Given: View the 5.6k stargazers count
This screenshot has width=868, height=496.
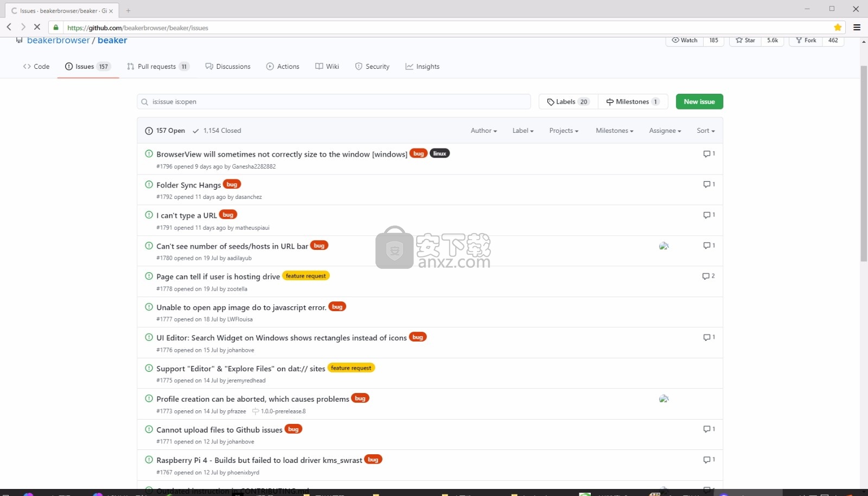Looking at the screenshot, I should click(x=773, y=41).
